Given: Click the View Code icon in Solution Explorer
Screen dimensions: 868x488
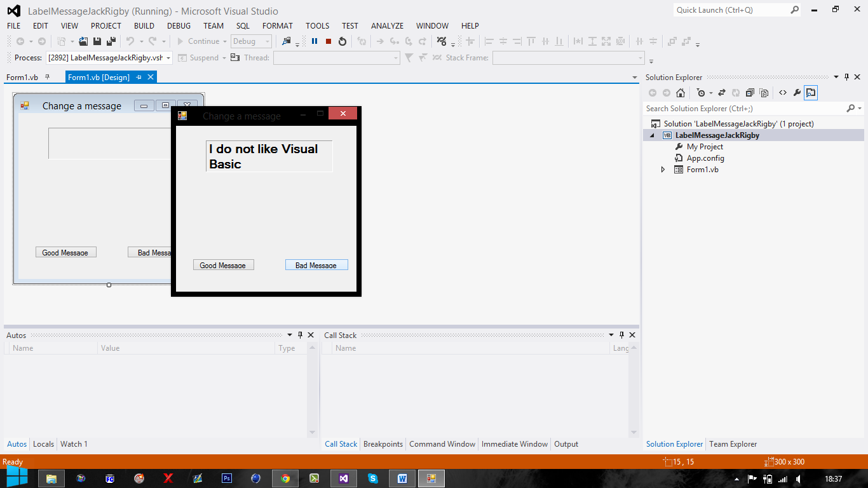Looking at the screenshot, I should (x=783, y=93).
